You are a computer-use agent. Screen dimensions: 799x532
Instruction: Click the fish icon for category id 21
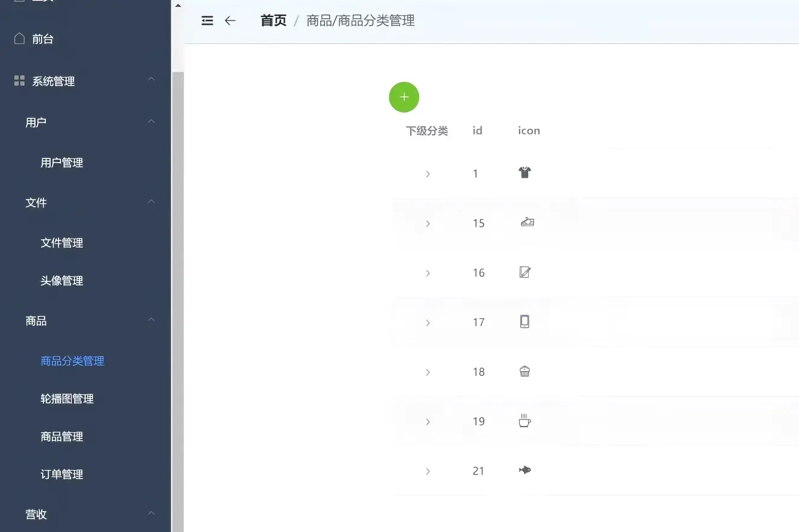(524, 471)
